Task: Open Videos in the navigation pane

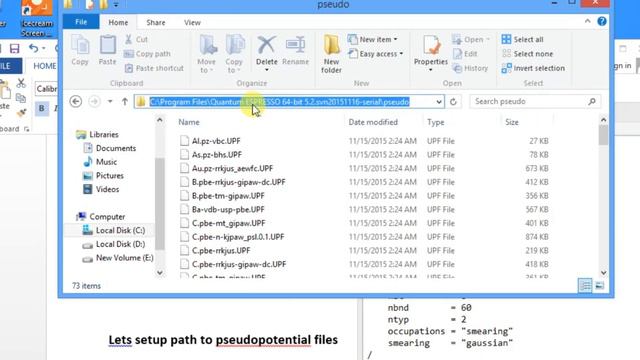Action: tap(101, 189)
